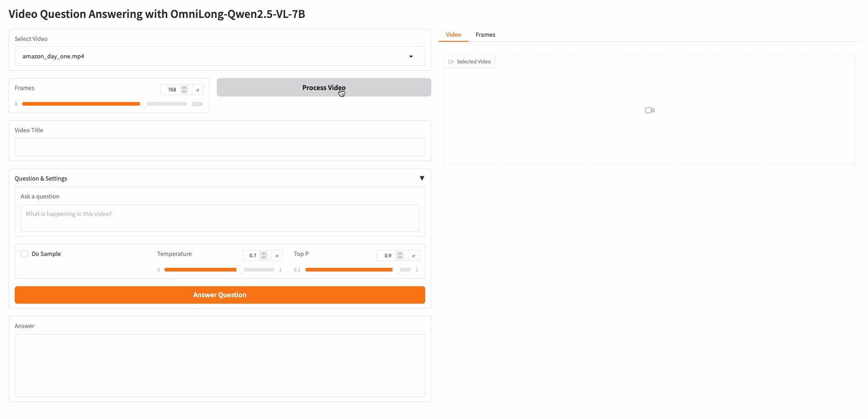Click the Ask a question textbox
Viewport: 868px width, 419px height.
click(220, 218)
